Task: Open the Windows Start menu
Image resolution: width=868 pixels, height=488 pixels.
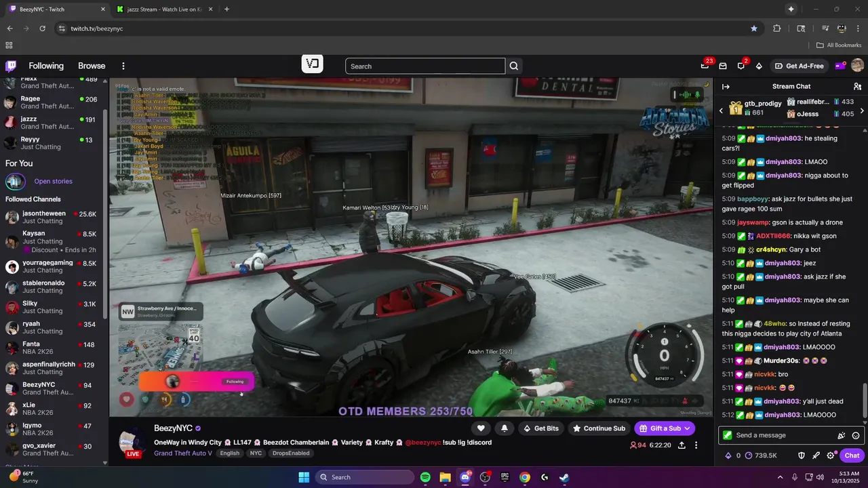Action: click(304, 477)
